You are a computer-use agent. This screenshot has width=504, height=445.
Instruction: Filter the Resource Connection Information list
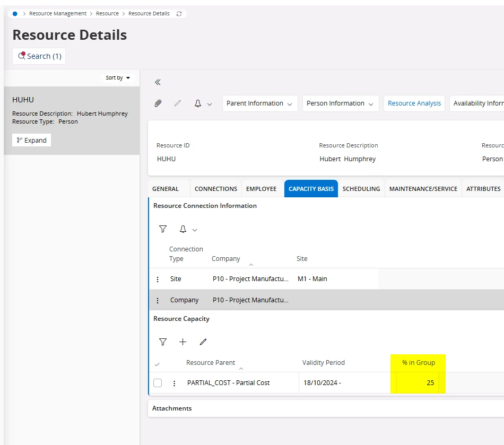point(163,229)
